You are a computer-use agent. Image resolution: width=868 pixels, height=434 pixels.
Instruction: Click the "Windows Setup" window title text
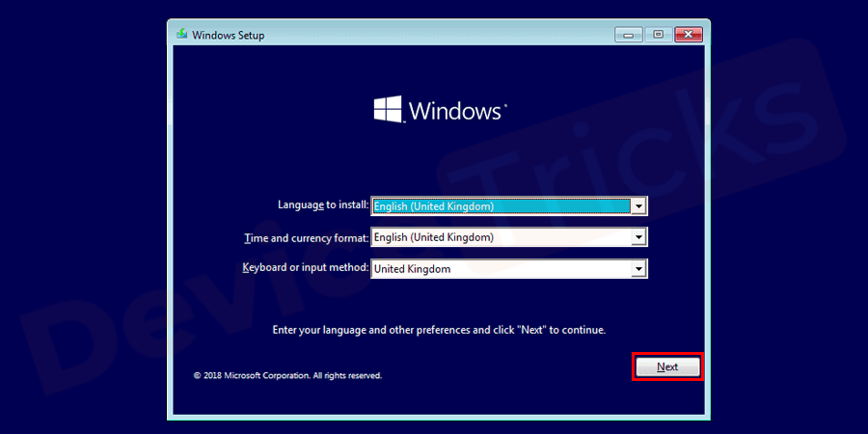(228, 36)
